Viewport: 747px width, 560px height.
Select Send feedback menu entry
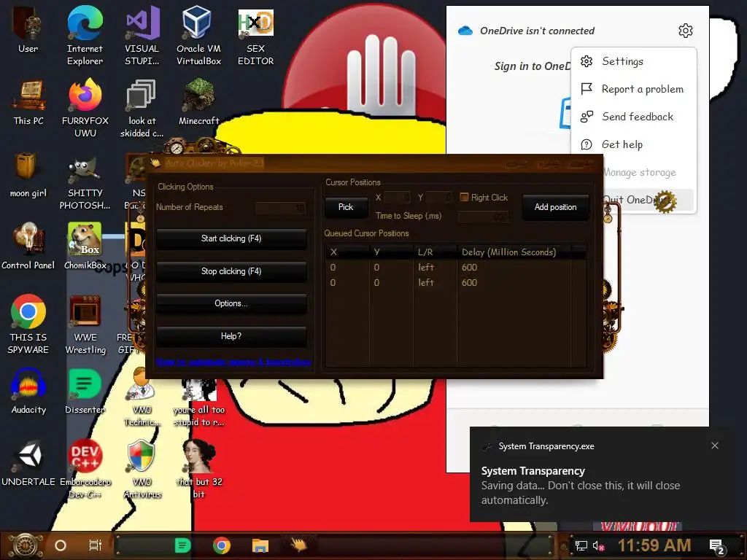pos(634,117)
